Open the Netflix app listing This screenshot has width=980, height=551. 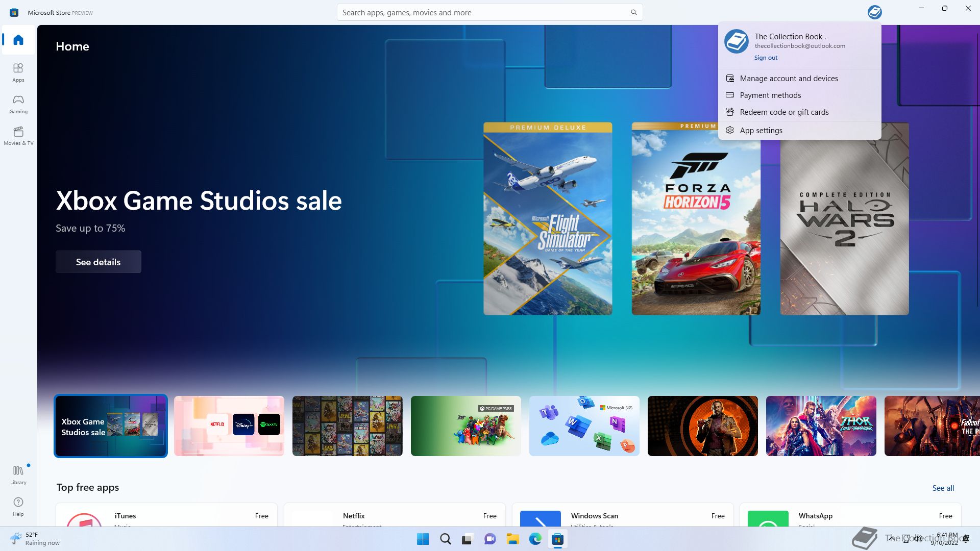click(x=395, y=515)
